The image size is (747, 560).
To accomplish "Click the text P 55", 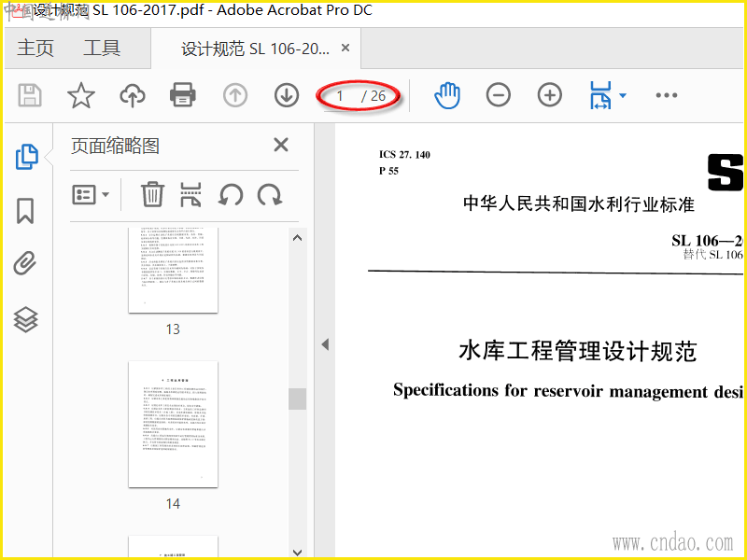I will (x=388, y=171).
